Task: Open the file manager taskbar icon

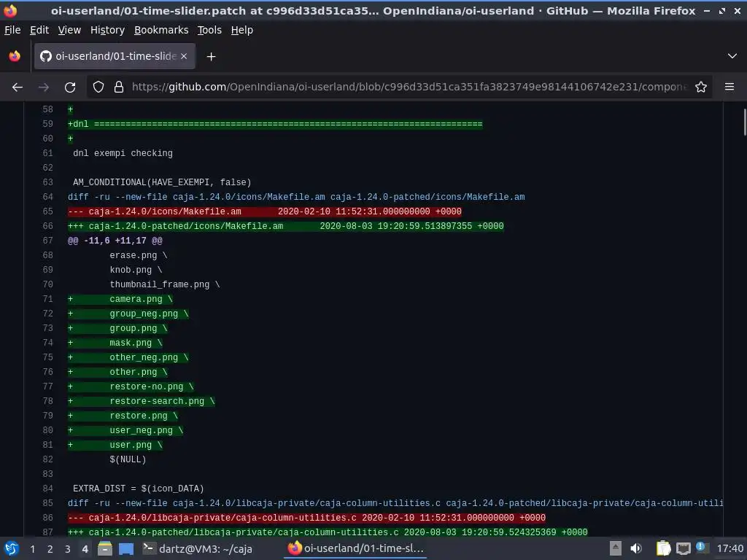Action: [x=105, y=548]
